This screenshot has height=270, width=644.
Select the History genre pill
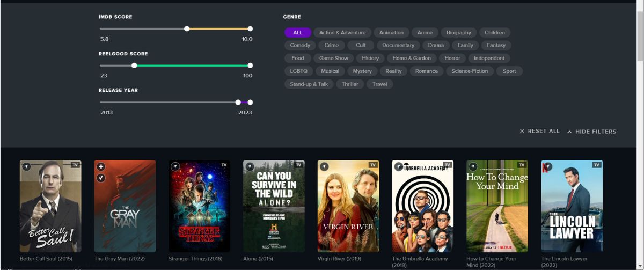coord(370,59)
